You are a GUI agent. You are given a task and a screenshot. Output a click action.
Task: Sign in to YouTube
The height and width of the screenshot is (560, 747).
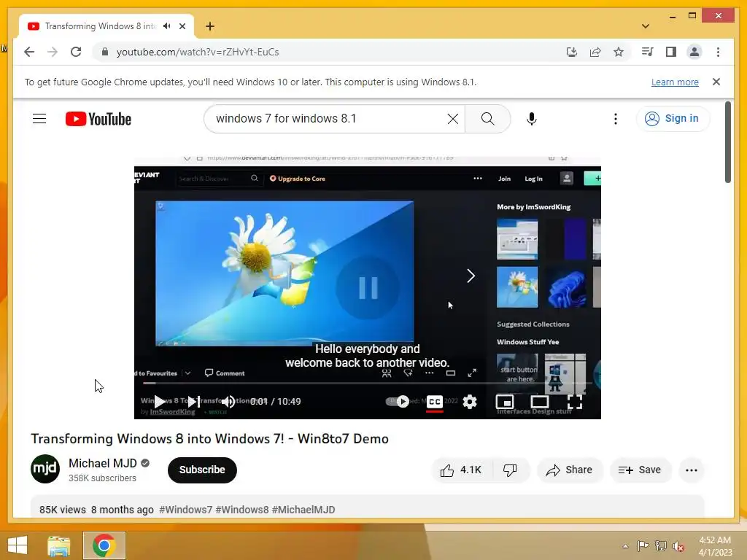672,119
